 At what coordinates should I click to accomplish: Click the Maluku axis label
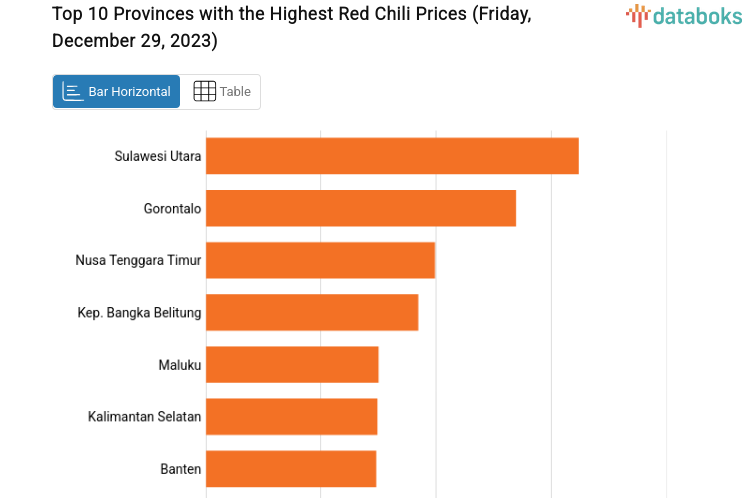pyautogui.click(x=180, y=365)
